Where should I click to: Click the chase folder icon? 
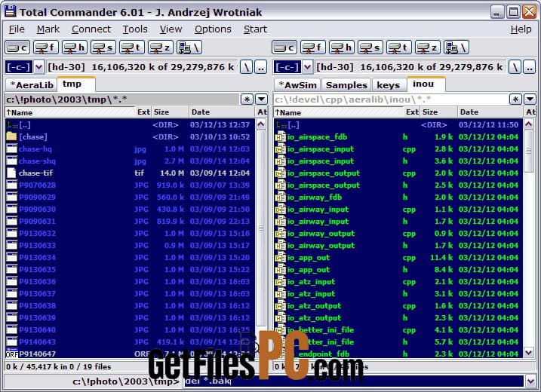click(x=11, y=136)
